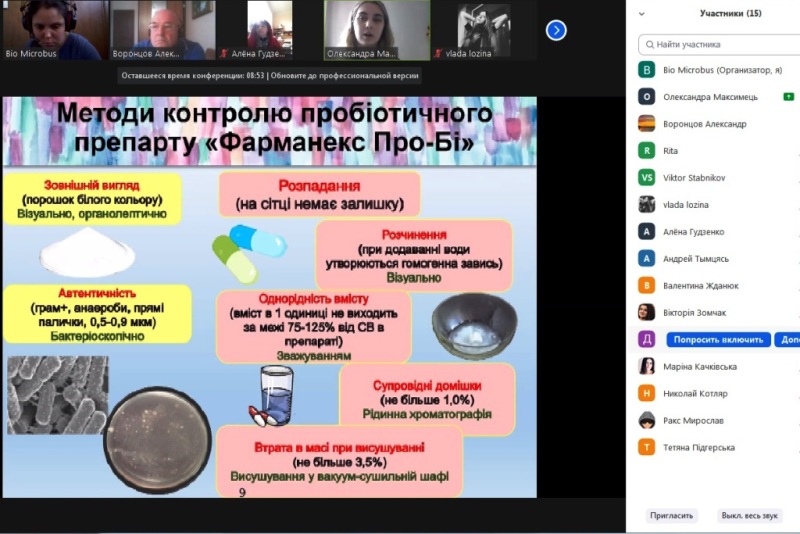Click participant name Николай Котляр
The image size is (800, 534).
tap(695, 394)
